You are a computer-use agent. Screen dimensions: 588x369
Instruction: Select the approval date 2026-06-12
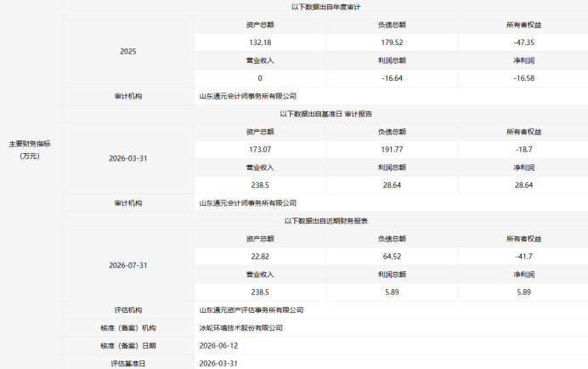coord(218,346)
